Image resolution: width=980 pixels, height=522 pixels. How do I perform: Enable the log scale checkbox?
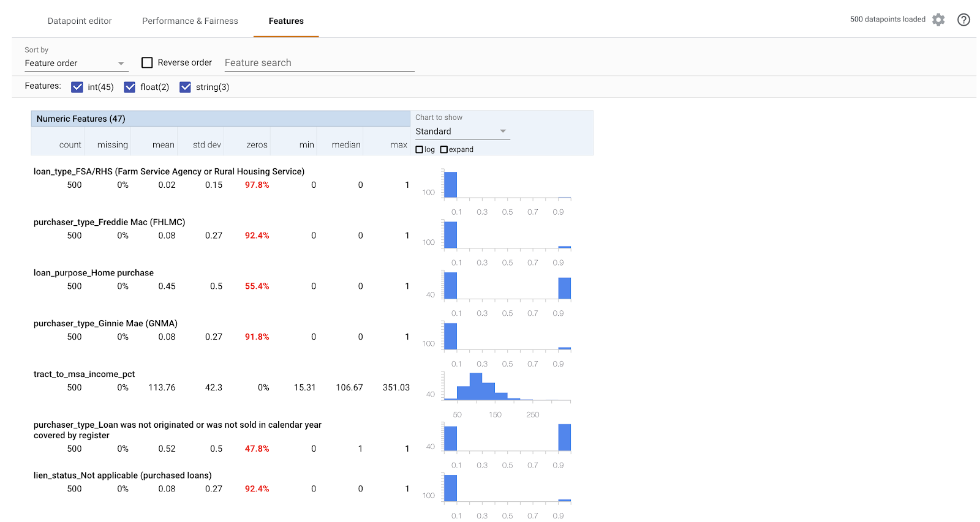click(420, 149)
